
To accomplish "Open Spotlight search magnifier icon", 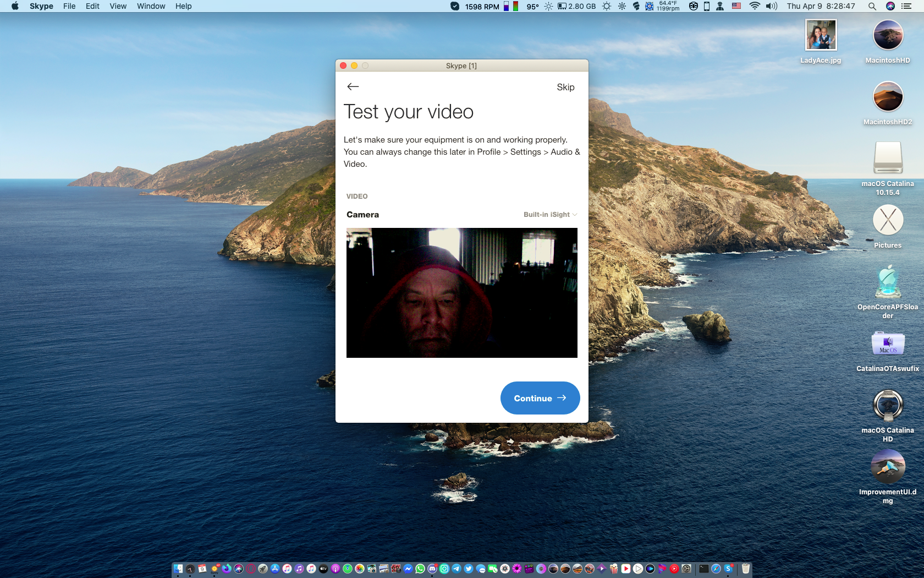I will (x=872, y=6).
